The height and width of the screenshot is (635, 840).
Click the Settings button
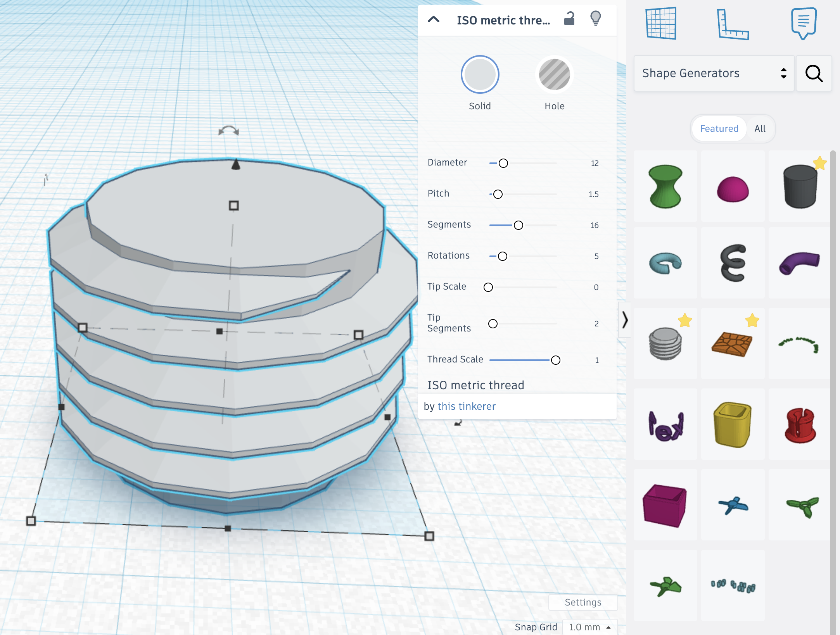pos(583,602)
